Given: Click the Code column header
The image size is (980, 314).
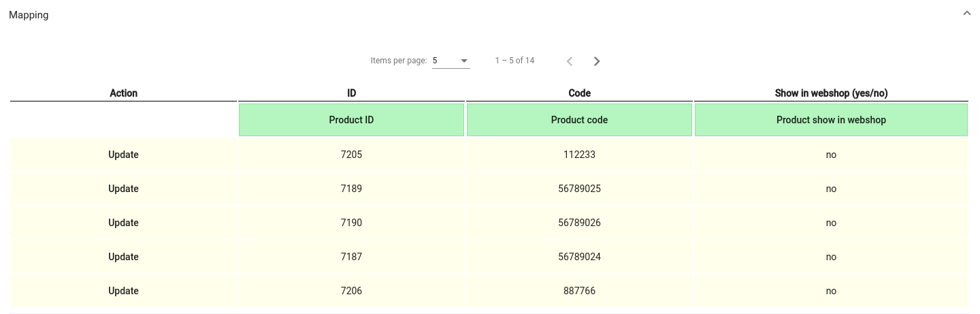Looking at the screenshot, I should [579, 93].
